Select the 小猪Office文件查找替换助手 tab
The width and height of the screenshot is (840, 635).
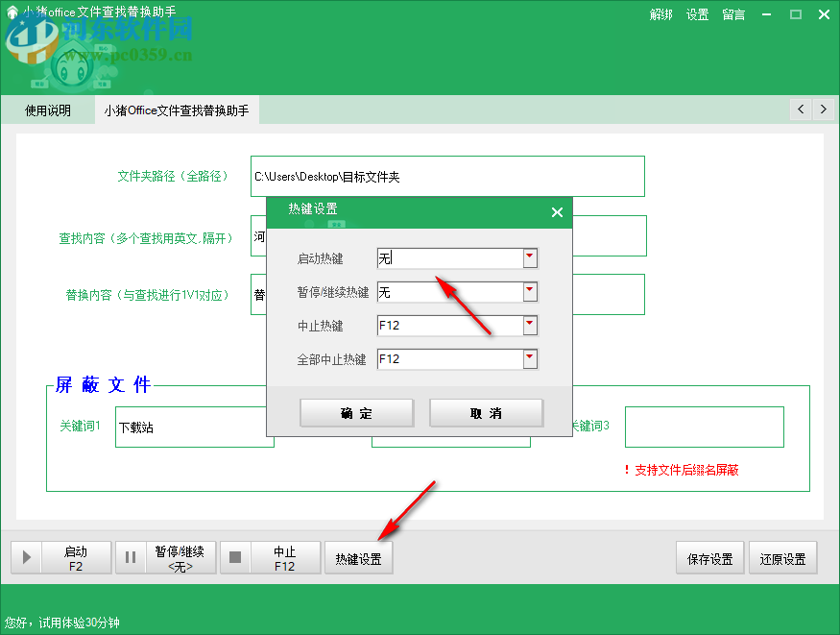(x=175, y=109)
